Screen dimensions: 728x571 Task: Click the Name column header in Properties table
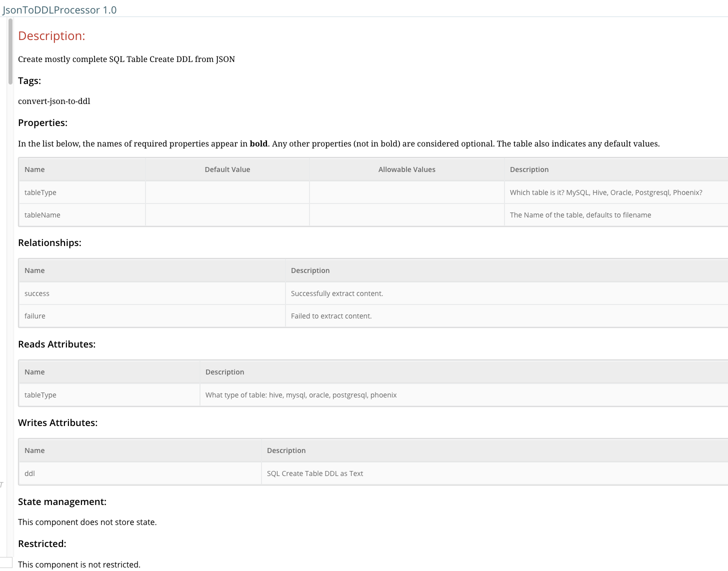click(x=34, y=169)
